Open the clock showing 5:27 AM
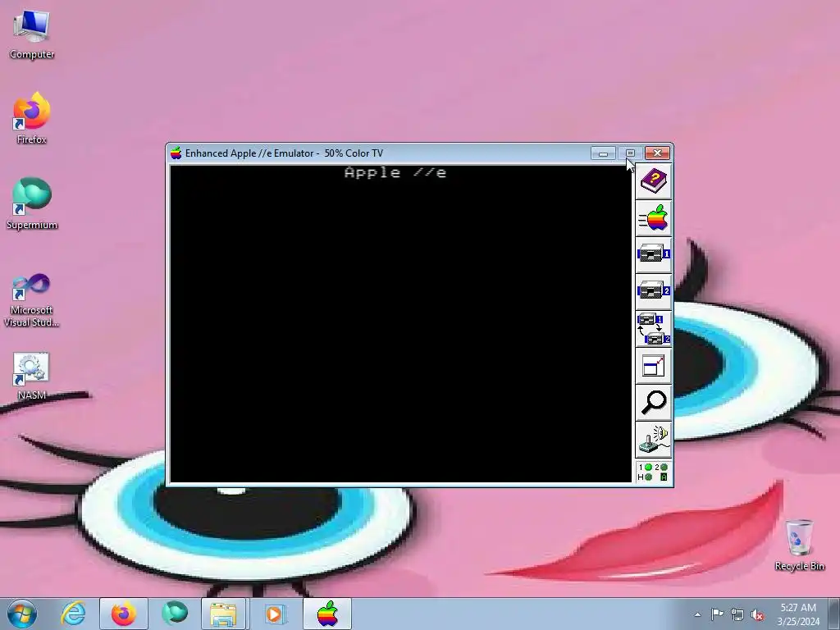The image size is (840, 630). [x=798, y=614]
